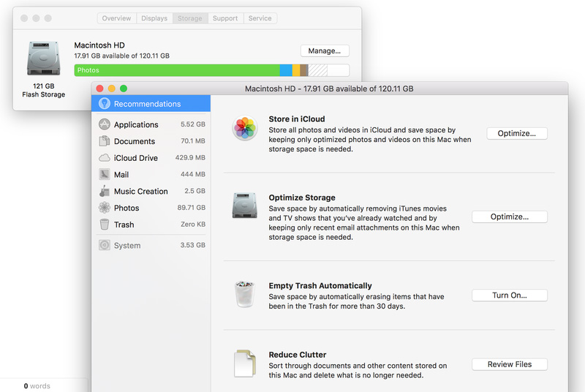This screenshot has width=585, height=392.
Task: Switch to the Support tab
Action: (224, 18)
